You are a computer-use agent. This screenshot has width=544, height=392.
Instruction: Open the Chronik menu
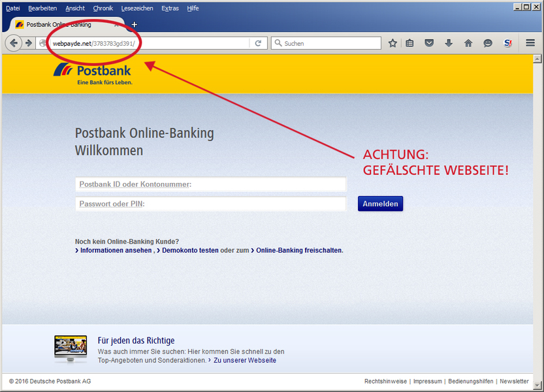[x=103, y=8]
